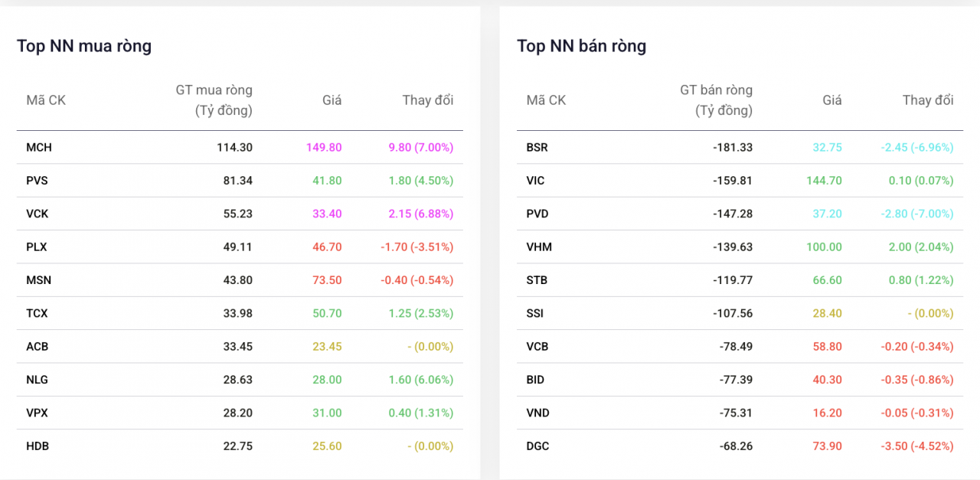The image size is (980, 480).
Task: Click 'Giá' header in net buy table
Action: 332,100
